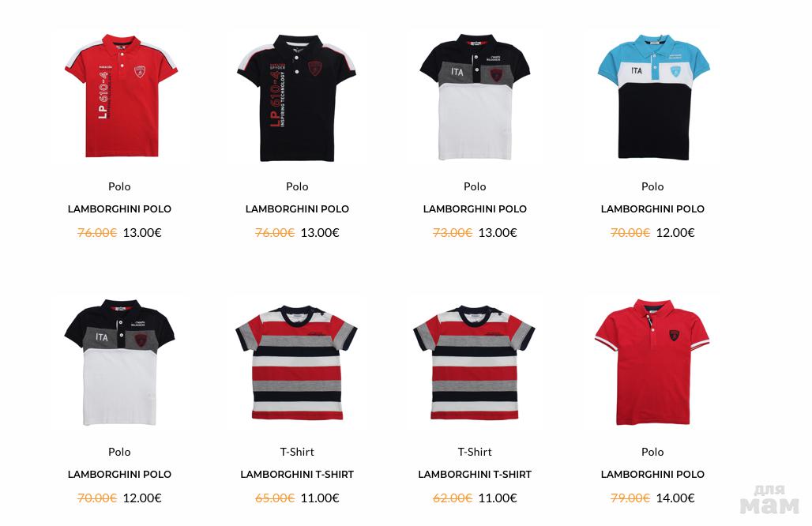Open the striped T-shirt priced 62.00€

coord(475,363)
